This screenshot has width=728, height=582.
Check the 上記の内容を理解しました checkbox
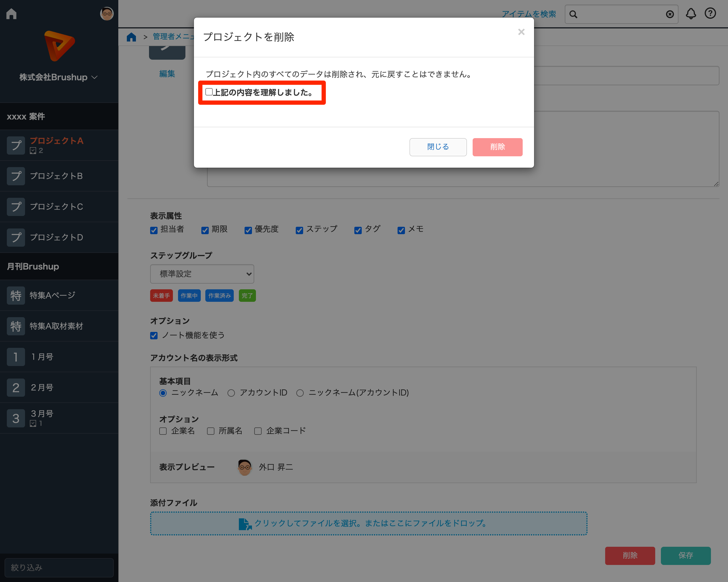tap(209, 92)
